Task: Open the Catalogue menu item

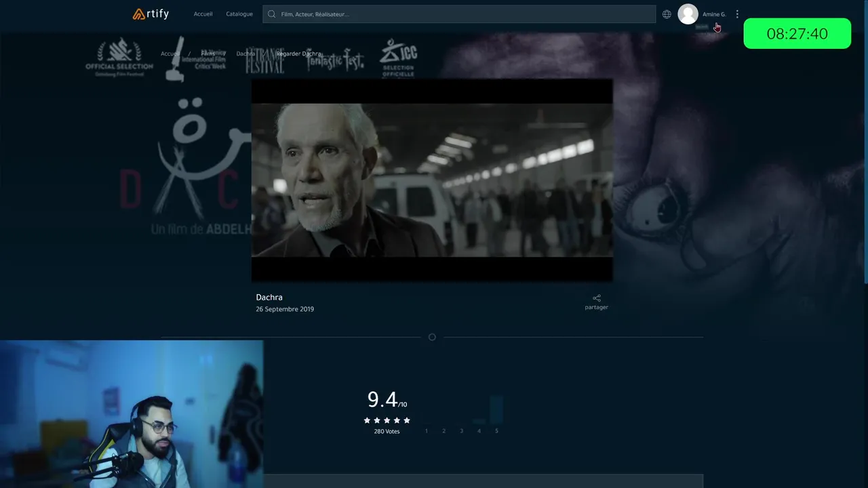Action: [x=239, y=14]
